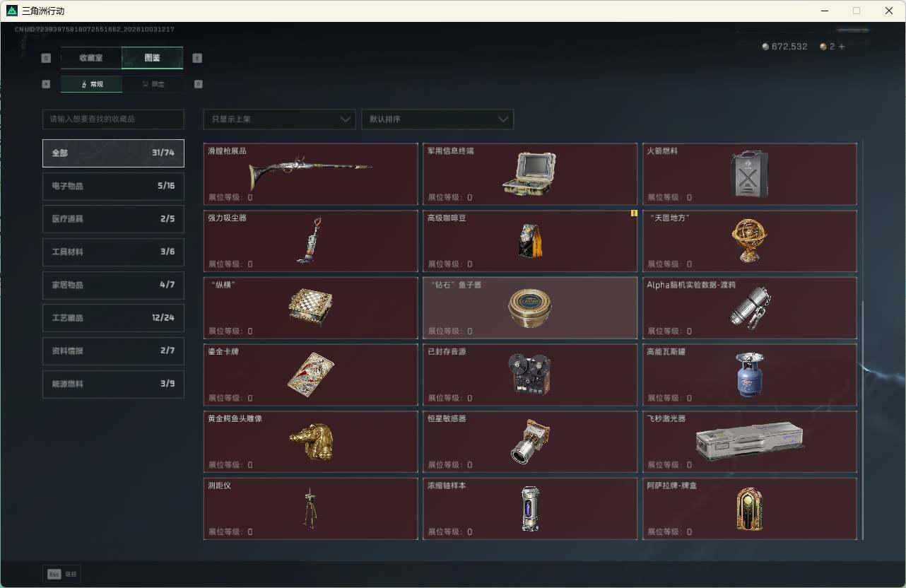Open the 工具材料 category
The image size is (906, 588).
[x=113, y=252]
